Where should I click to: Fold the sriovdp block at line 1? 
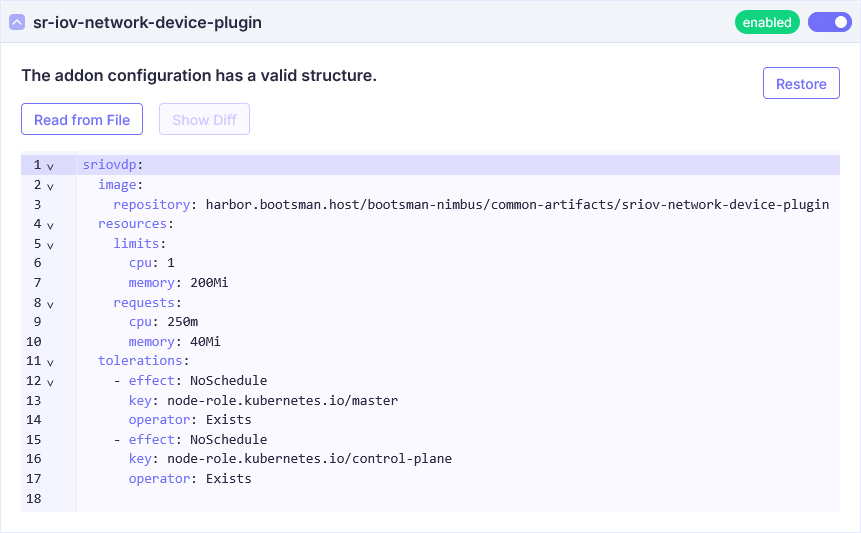tap(50, 166)
